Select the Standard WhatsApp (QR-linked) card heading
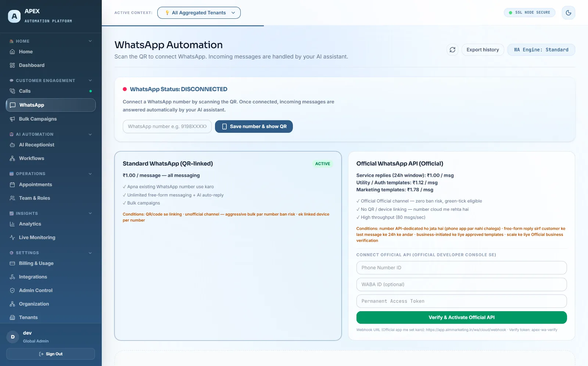The image size is (588, 366). click(168, 164)
